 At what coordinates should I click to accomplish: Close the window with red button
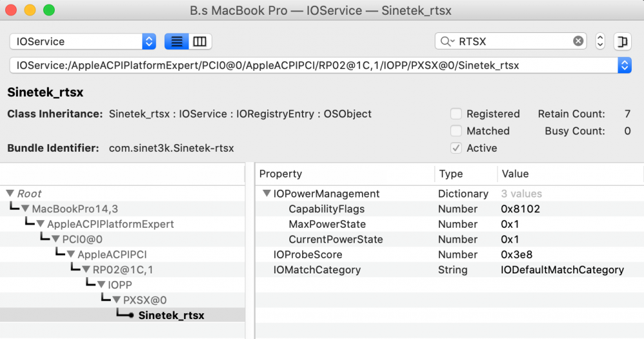click(x=11, y=10)
